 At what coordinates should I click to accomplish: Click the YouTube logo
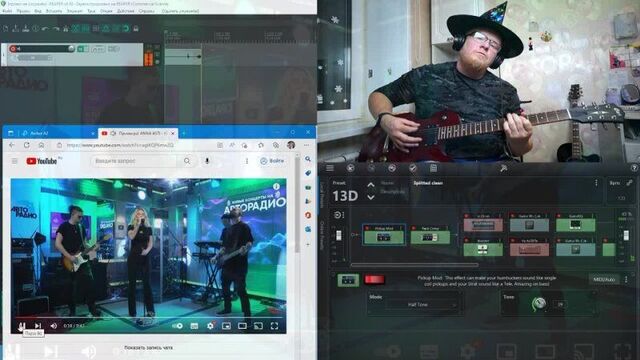click(x=42, y=161)
